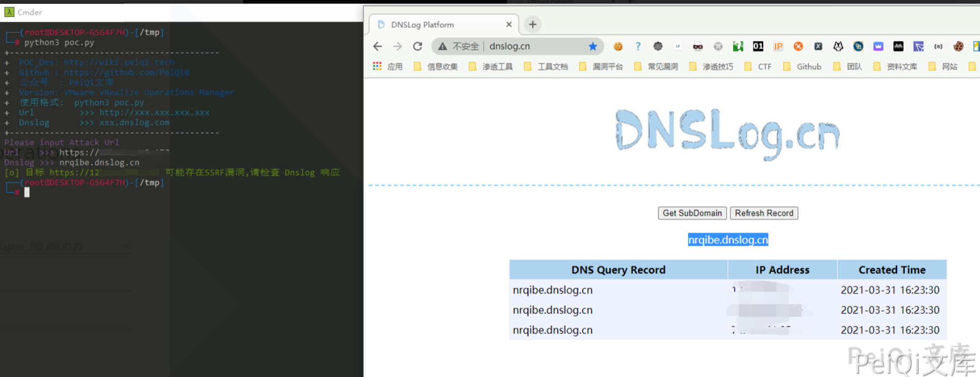
Task: Open a new browser tab
Action: 533,24
